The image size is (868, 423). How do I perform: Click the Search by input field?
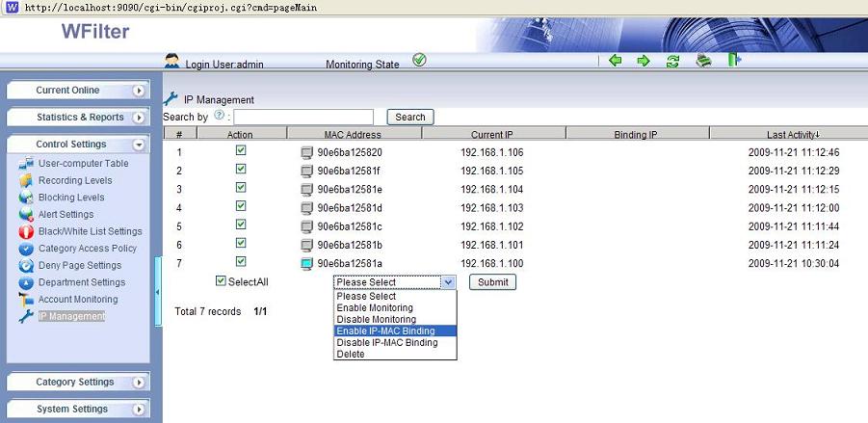(x=303, y=118)
